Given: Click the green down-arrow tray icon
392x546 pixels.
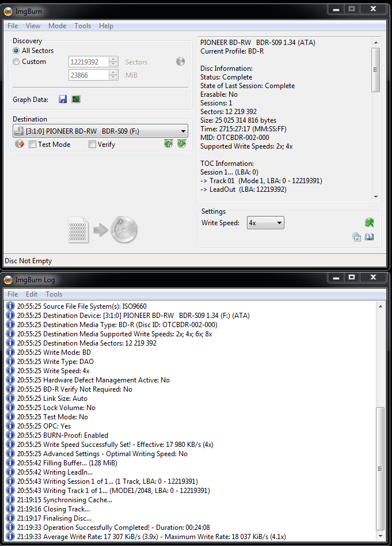Looking at the screenshot, I should (x=182, y=143).
